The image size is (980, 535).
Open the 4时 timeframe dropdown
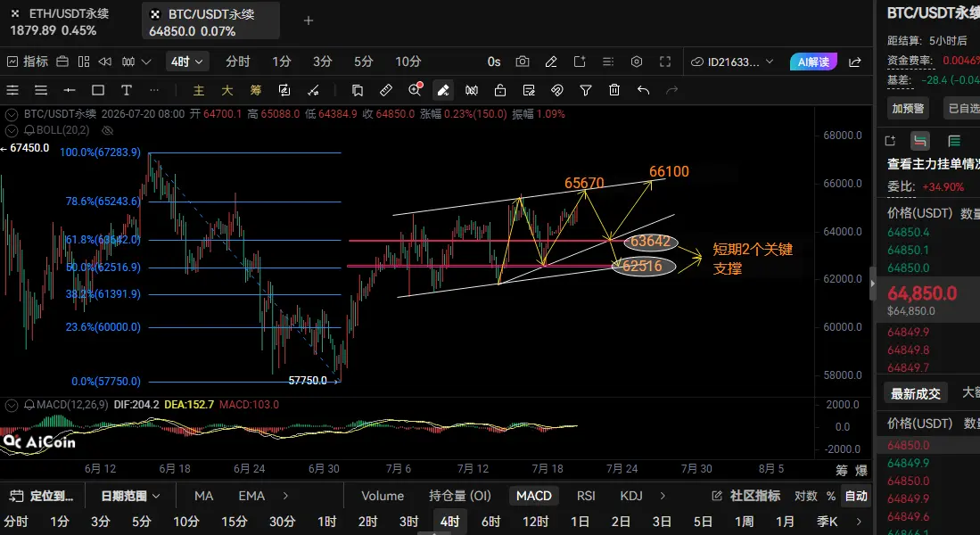click(187, 62)
